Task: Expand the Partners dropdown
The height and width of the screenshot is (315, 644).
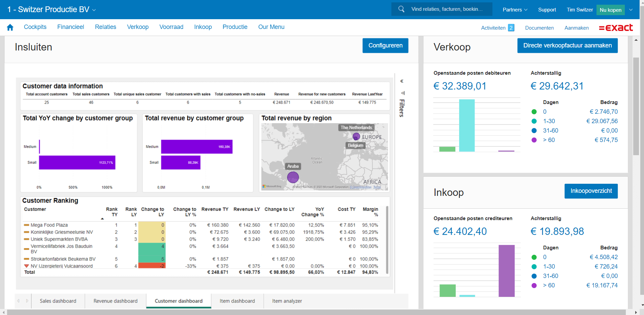Action: [x=515, y=10]
